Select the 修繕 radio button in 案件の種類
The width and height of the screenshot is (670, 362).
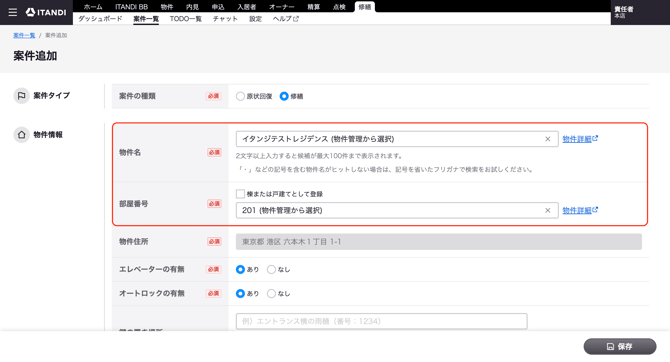(284, 96)
